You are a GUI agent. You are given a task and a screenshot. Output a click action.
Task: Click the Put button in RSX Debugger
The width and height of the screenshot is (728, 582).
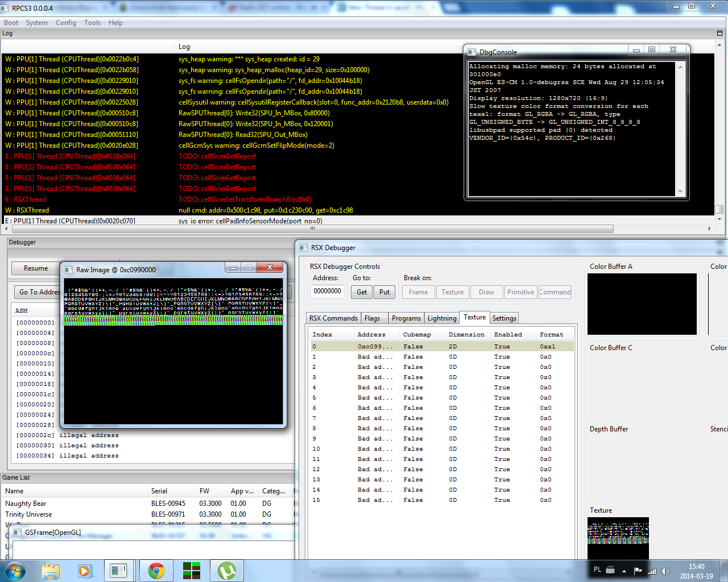[384, 292]
